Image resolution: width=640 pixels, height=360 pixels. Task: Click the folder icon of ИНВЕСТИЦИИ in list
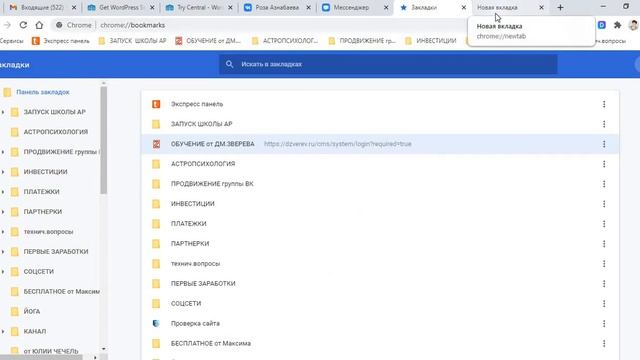(x=156, y=204)
